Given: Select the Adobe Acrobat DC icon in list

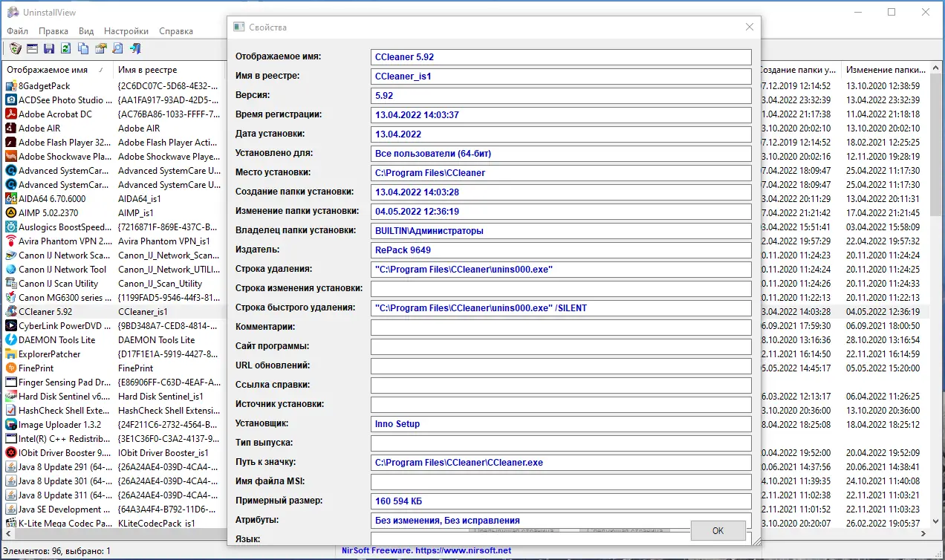Looking at the screenshot, I should coord(11,114).
